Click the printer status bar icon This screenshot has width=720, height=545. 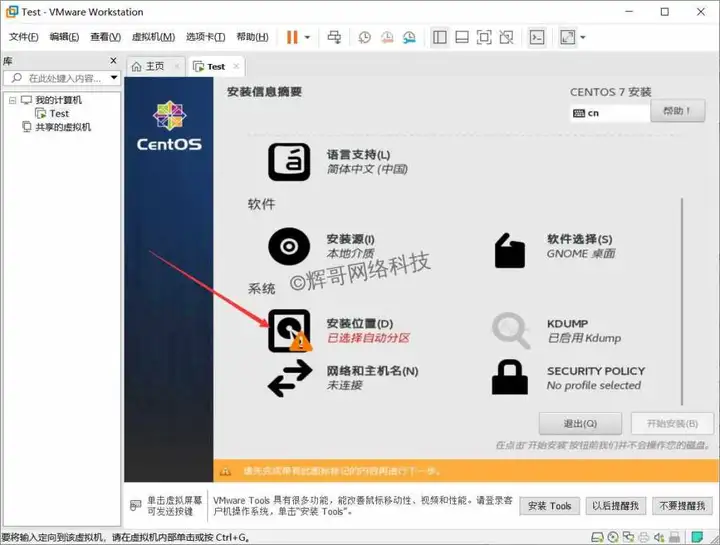coord(644,537)
